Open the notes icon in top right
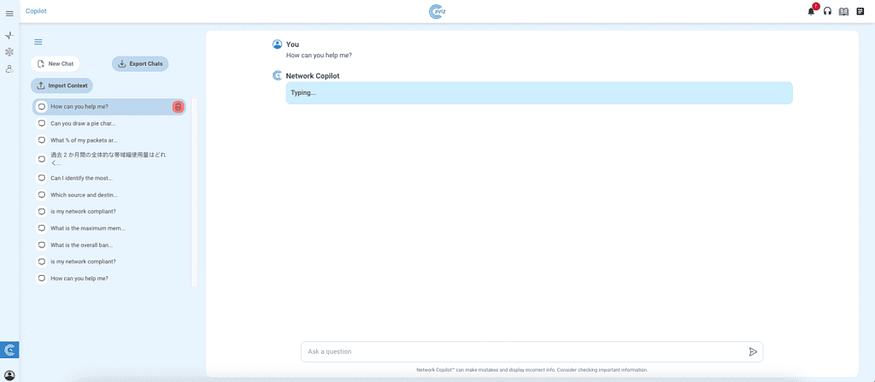The image size is (875, 382). click(860, 12)
